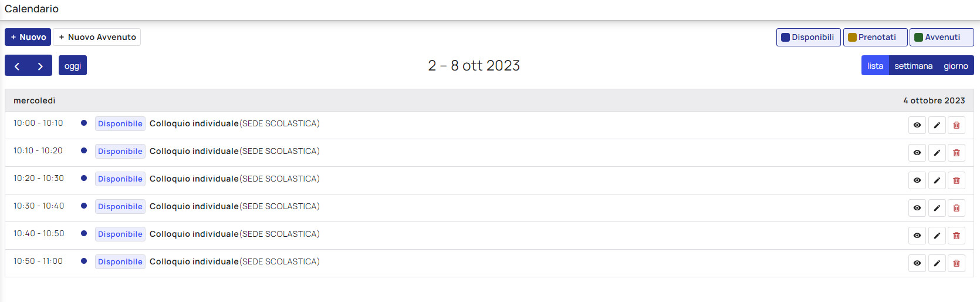Click the + Nuovo Avvenuto button
The width and height of the screenshot is (980, 302).
coord(97,37)
